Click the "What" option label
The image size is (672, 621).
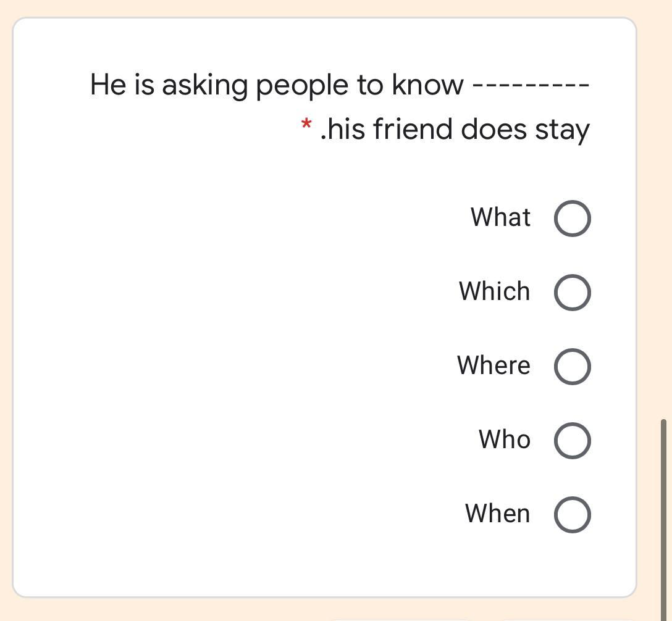500,217
